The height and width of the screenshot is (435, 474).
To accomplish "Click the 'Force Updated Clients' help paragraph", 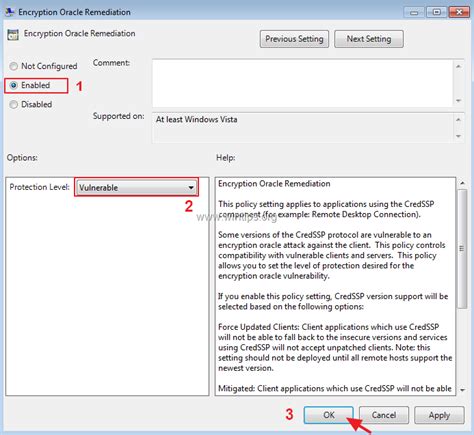I will 335,347.
